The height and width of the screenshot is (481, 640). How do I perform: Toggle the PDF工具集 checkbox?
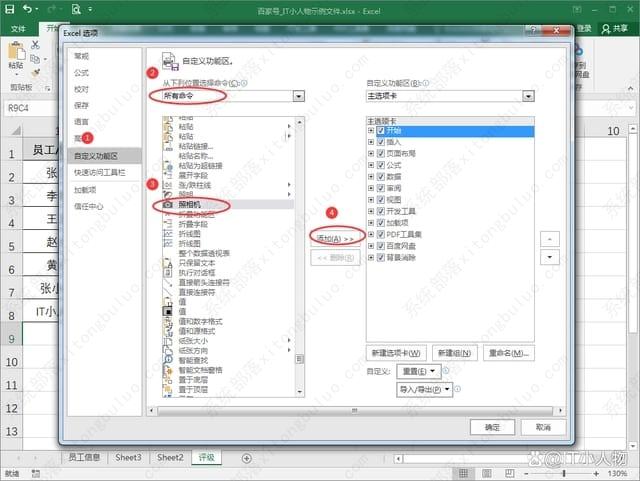381,233
